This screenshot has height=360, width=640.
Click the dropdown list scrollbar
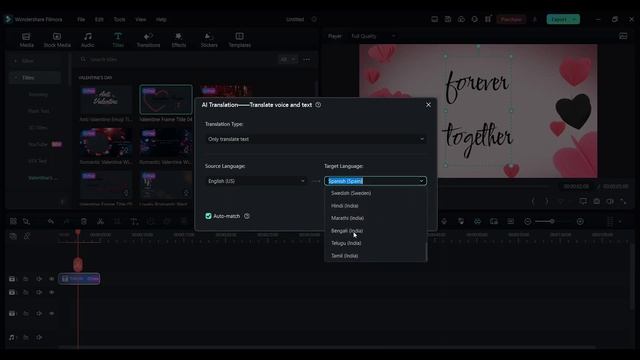coord(426,251)
